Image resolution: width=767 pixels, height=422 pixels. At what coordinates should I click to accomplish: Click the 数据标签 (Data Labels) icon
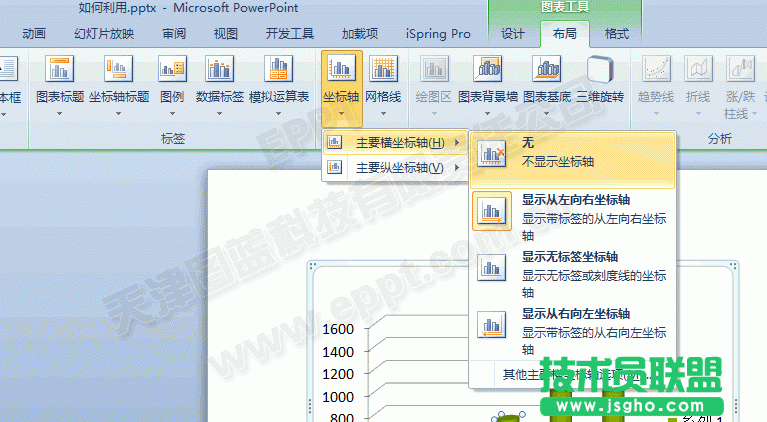click(x=219, y=71)
